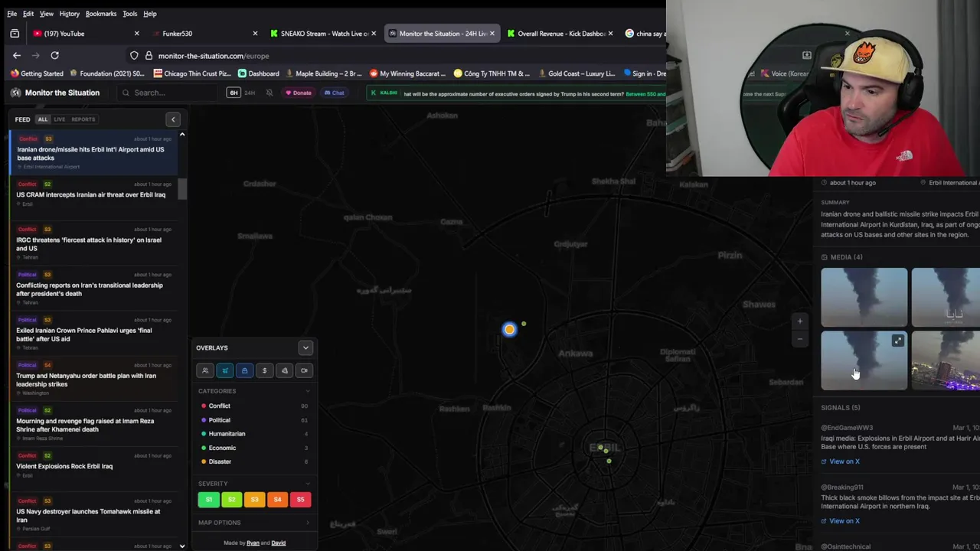Image resolution: width=980 pixels, height=551 pixels.
Task: Open Getting Started bookmark
Action: click(x=37, y=73)
